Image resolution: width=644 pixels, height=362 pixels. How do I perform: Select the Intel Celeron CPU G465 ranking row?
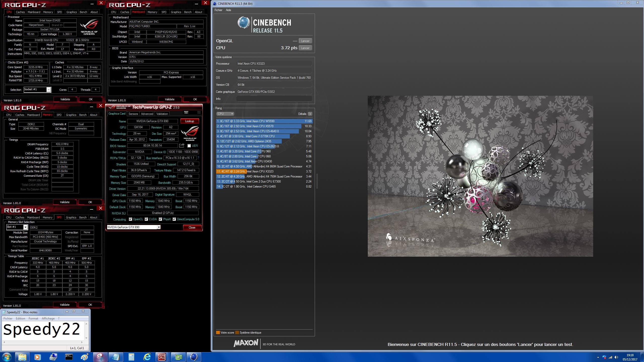[x=264, y=187]
